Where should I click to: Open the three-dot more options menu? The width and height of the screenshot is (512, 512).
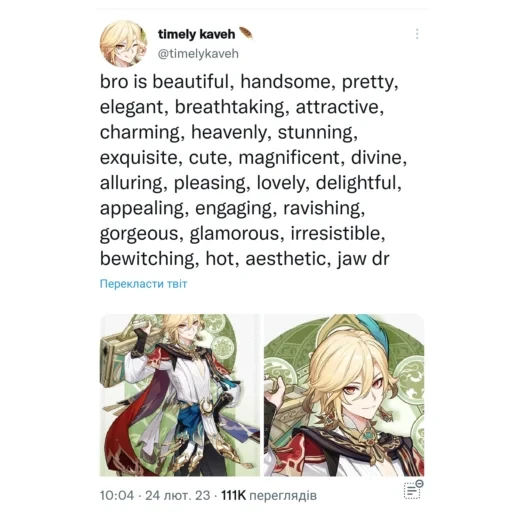(417, 34)
